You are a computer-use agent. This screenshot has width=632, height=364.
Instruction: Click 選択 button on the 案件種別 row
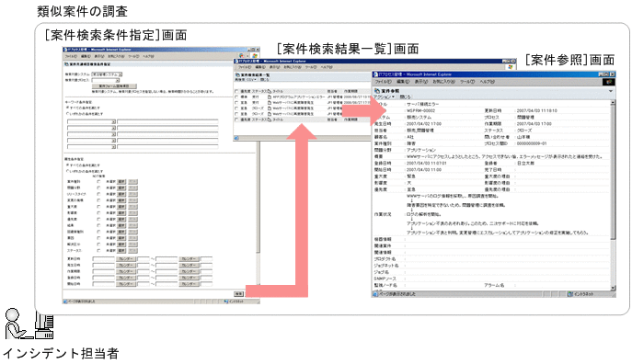tap(121, 182)
